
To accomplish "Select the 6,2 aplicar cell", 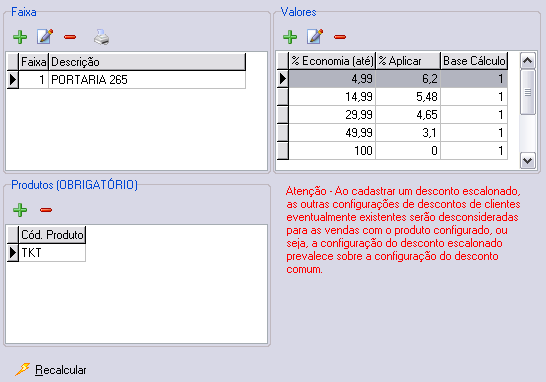I will click(x=408, y=79).
